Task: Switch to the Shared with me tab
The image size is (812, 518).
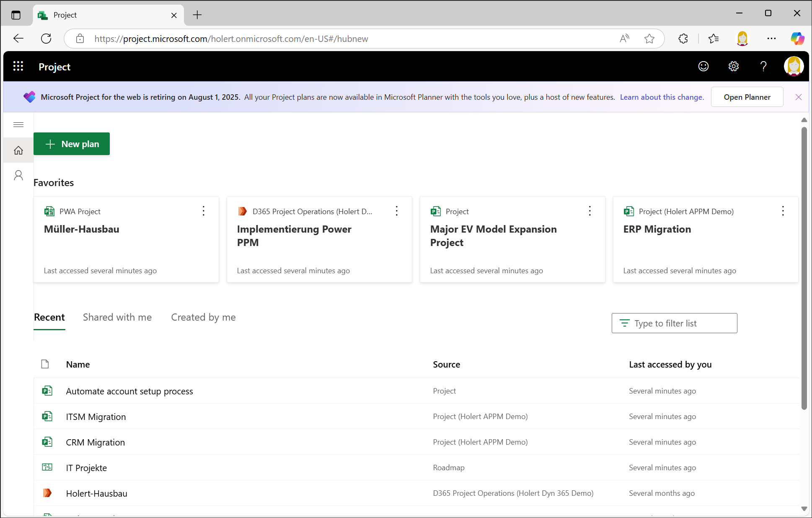Action: 117,317
